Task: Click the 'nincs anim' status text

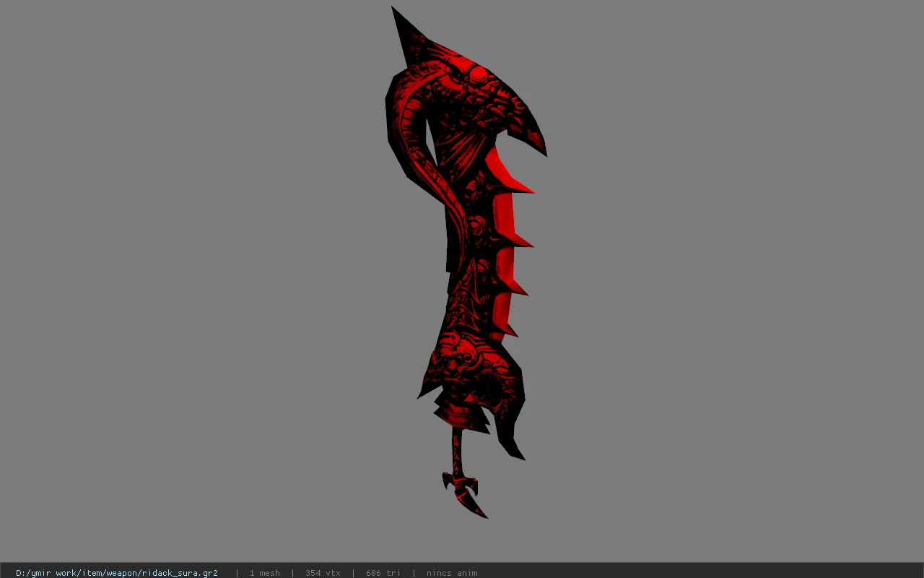Action: 452,573
